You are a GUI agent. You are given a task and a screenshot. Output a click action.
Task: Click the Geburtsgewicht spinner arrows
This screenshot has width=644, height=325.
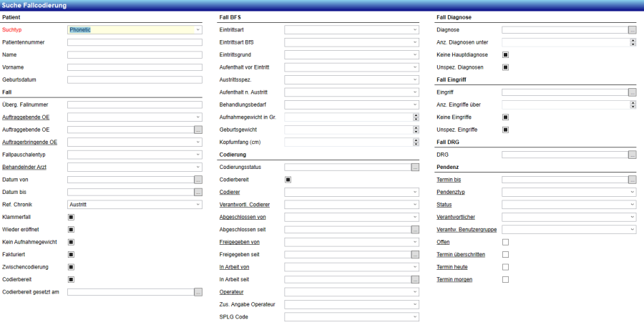(416, 130)
